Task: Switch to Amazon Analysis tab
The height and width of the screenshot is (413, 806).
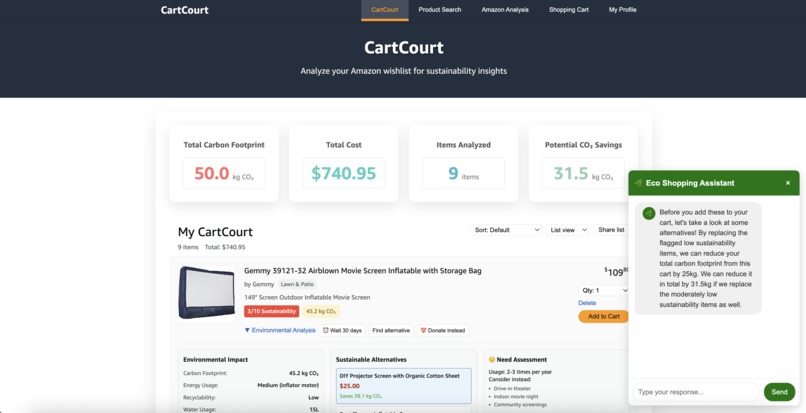Action: (x=505, y=10)
